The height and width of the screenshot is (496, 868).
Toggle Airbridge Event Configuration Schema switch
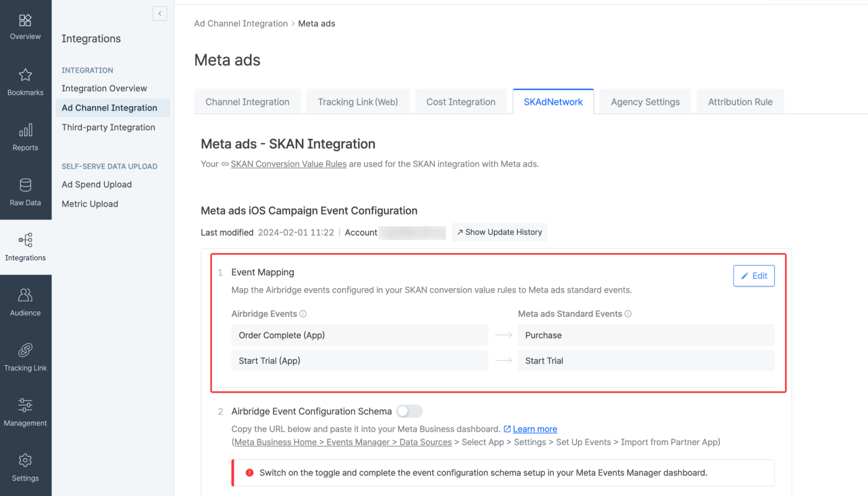(x=409, y=411)
